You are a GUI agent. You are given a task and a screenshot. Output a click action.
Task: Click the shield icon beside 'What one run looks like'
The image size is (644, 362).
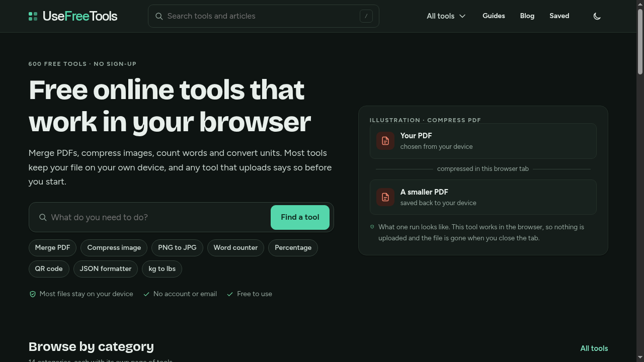click(372, 227)
